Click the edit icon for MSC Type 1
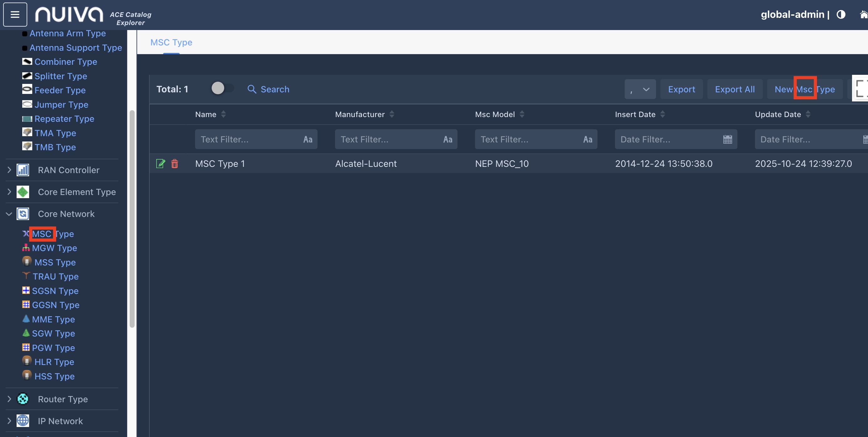 [x=160, y=164]
